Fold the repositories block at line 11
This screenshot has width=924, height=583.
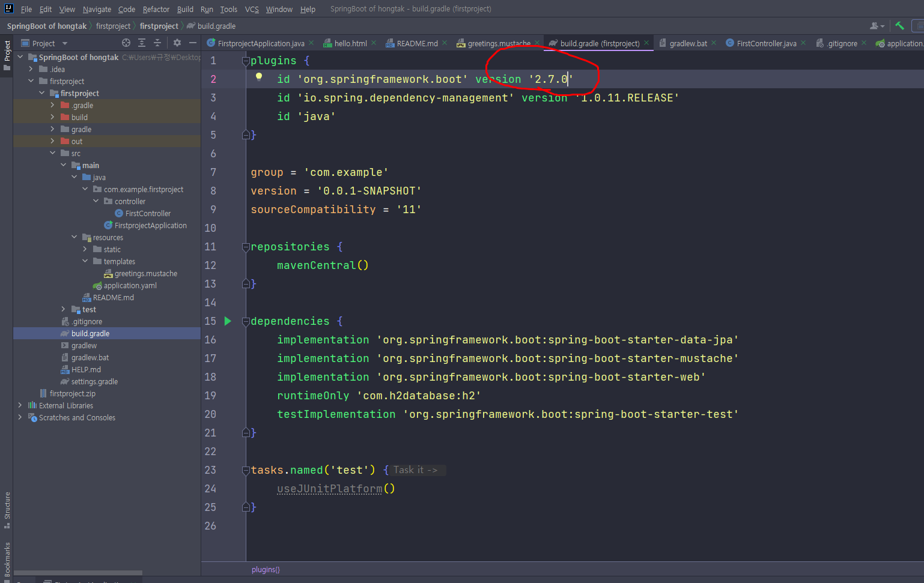pyautogui.click(x=246, y=247)
